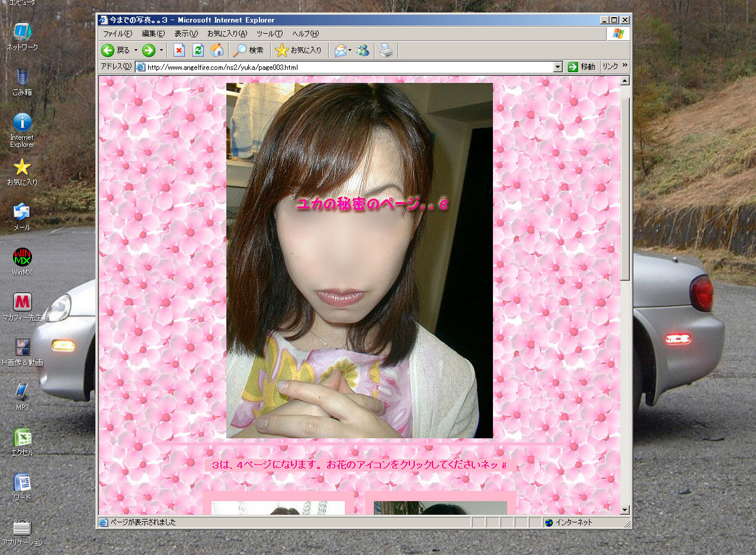This screenshot has height=555, width=756.
Task: Open the ファイル(F) menu
Action: (x=117, y=34)
